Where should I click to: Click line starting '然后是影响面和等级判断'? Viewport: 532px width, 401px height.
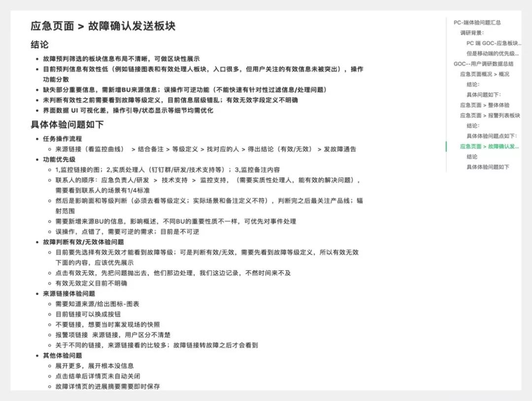pos(209,205)
